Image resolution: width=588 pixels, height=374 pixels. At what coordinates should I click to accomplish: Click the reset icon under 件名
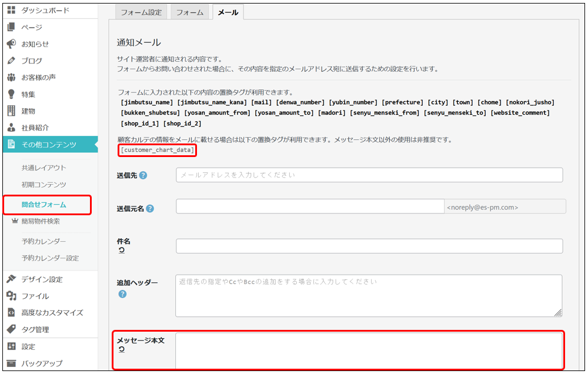[x=122, y=251]
